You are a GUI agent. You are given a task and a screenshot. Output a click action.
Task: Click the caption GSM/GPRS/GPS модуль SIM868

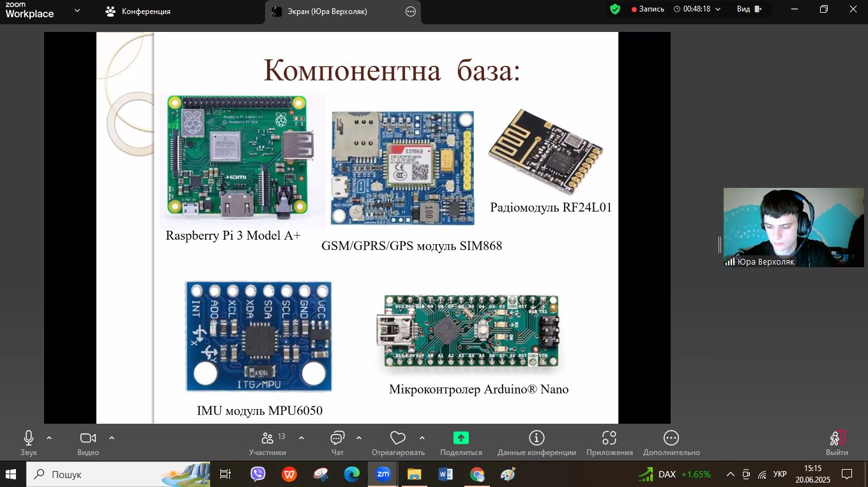[x=412, y=245]
